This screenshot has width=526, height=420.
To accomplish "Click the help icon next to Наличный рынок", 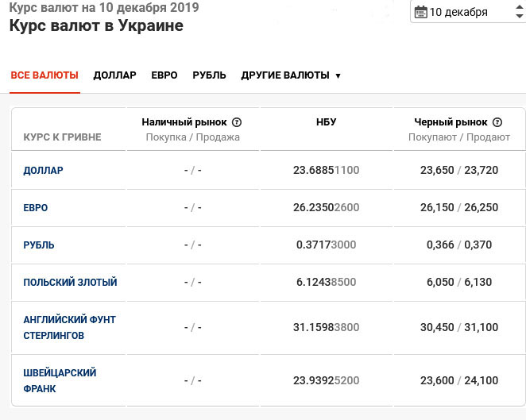I will point(237,122).
